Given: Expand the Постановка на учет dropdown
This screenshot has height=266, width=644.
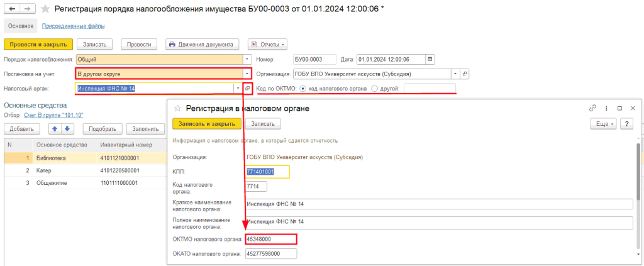Looking at the screenshot, I should [x=247, y=74].
